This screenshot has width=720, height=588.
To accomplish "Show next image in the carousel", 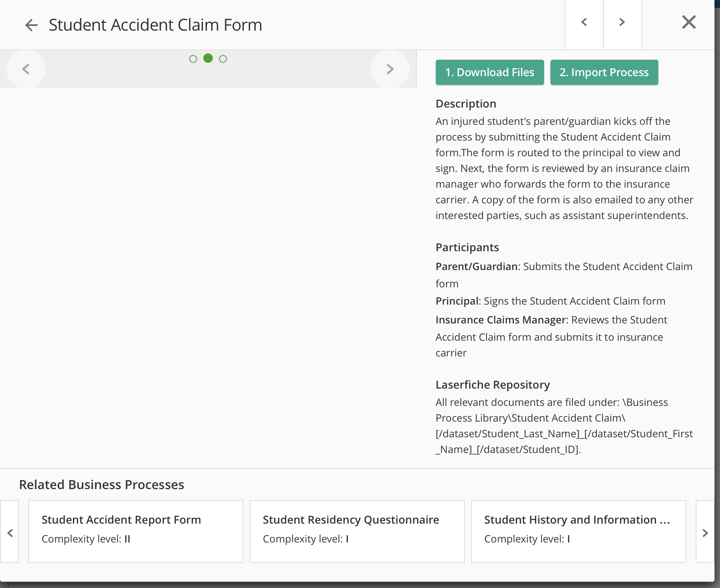I will pyautogui.click(x=390, y=69).
